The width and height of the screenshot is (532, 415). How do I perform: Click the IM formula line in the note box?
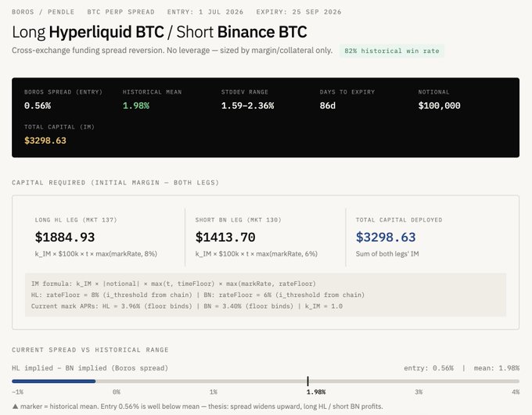[174, 284]
